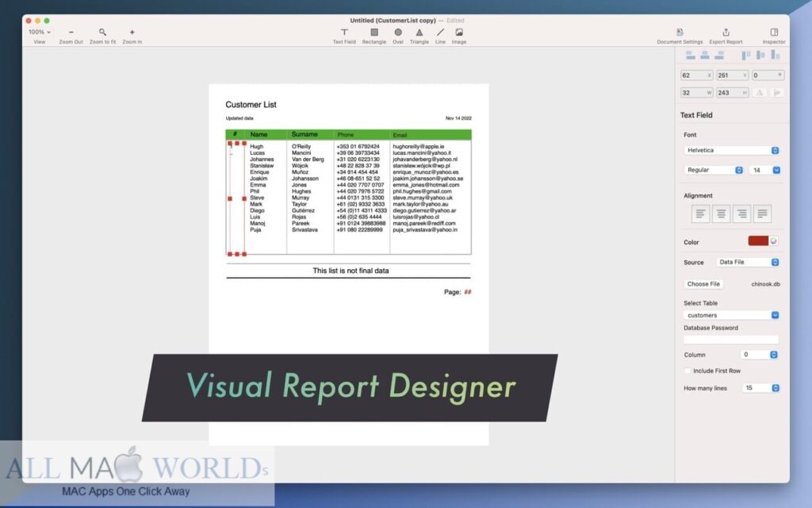The height and width of the screenshot is (508, 812).
Task: Click the width field showing 32
Action: coord(696,93)
